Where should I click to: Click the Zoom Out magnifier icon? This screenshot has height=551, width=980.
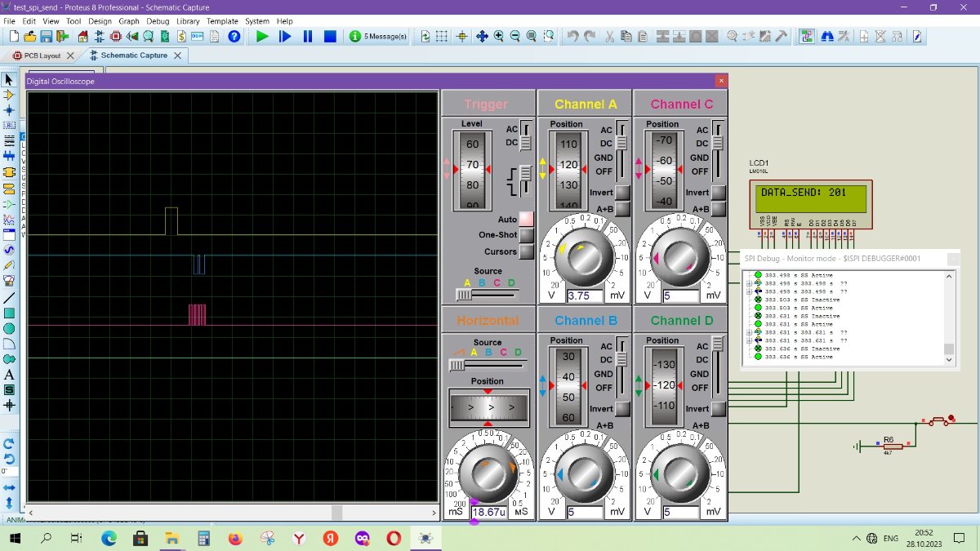(515, 36)
